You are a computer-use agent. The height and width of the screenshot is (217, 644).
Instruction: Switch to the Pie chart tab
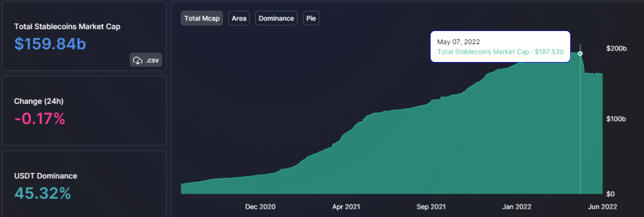click(311, 18)
